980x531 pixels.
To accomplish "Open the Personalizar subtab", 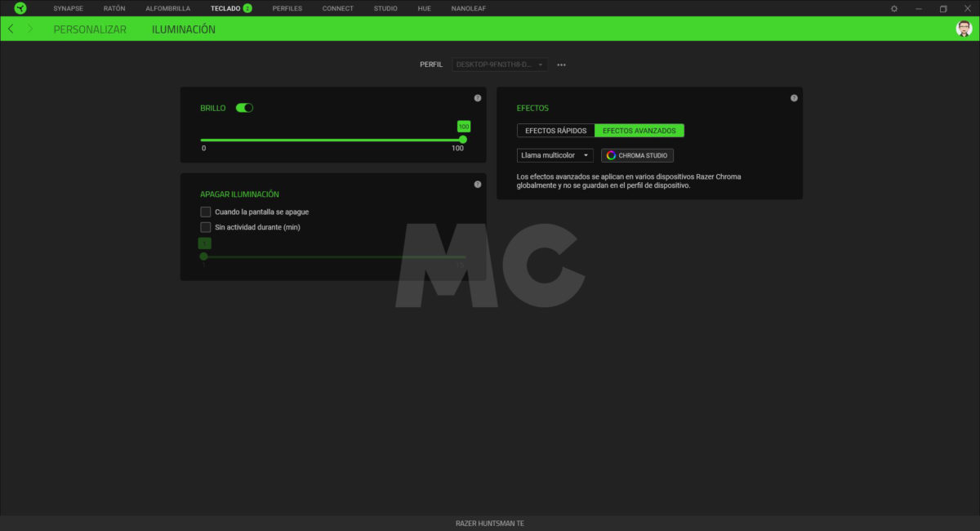I will point(90,29).
